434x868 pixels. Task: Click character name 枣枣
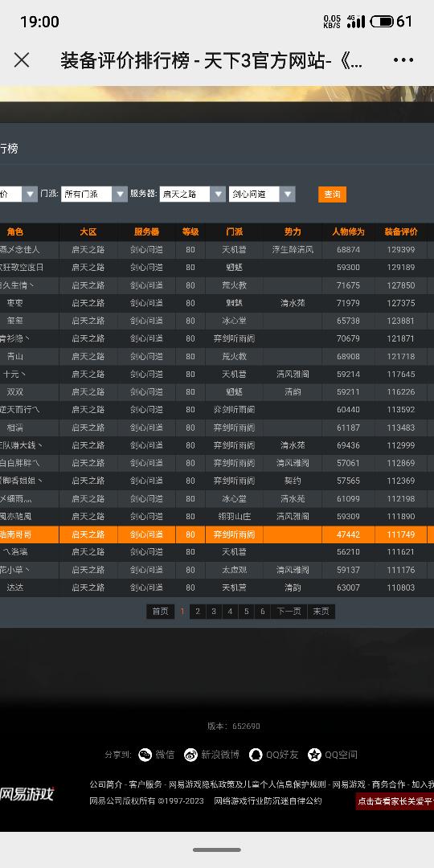tap(15, 303)
